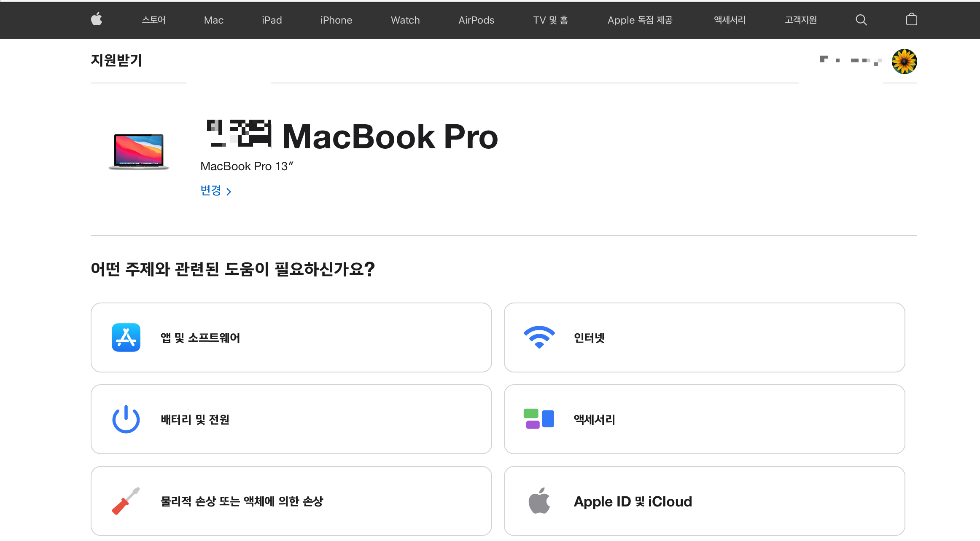Select iPhone in the top navigation
This screenshot has height=541, width=980.
coord(336,19)
